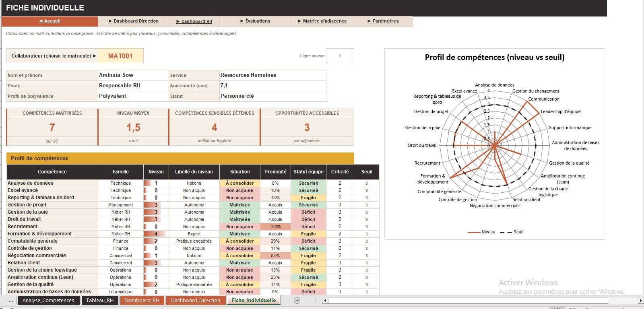
Task: Select Comptabilité générale level bar cell
Action: pyautogui.click(x=156, y=241)
